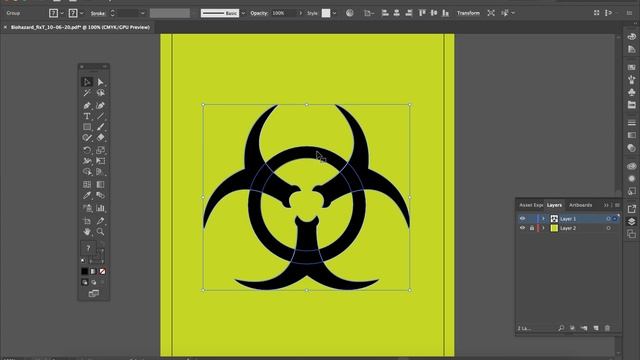640x360 pixels.
Task: Select the Eraser tool
Action: (x=100, y=138)
